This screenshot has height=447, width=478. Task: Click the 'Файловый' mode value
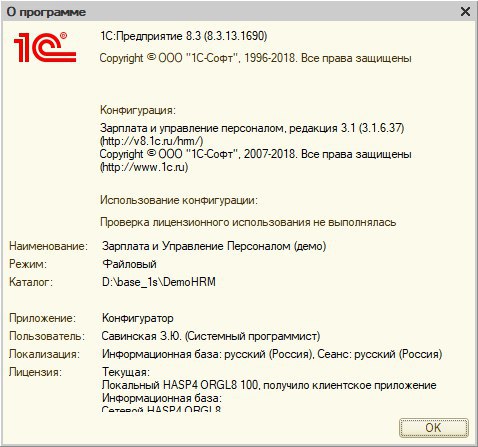(129, 264)
